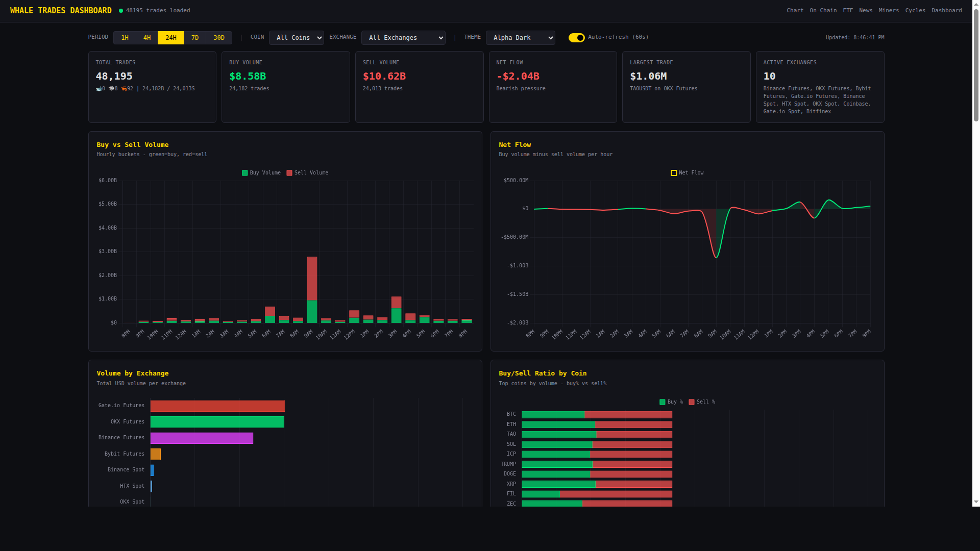
Task: Click the green status dot beside trades loaded
Action: 120,10
